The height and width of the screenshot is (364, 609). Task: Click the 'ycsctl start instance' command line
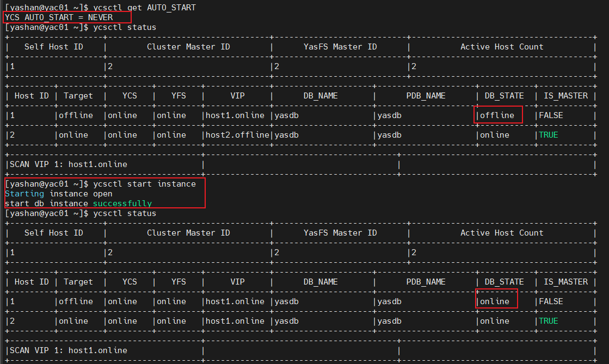100,184
